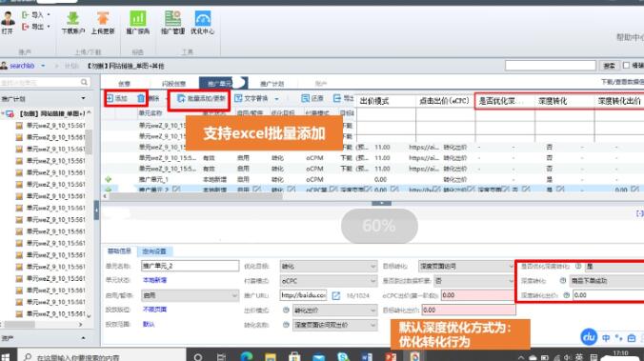Select the 基础信息 tab
Image resolution: width=644 pixels, height=361 pixels.
(119, 251)
